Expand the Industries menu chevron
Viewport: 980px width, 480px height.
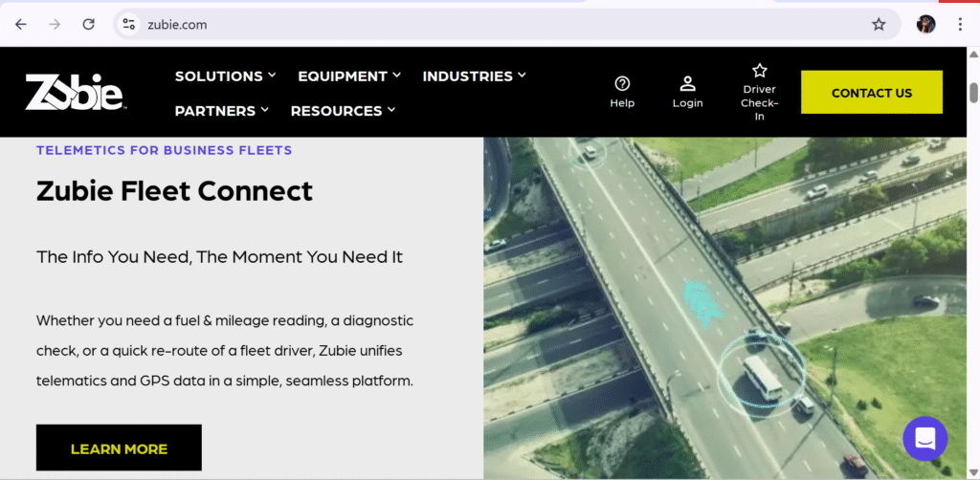coord(522,75)
